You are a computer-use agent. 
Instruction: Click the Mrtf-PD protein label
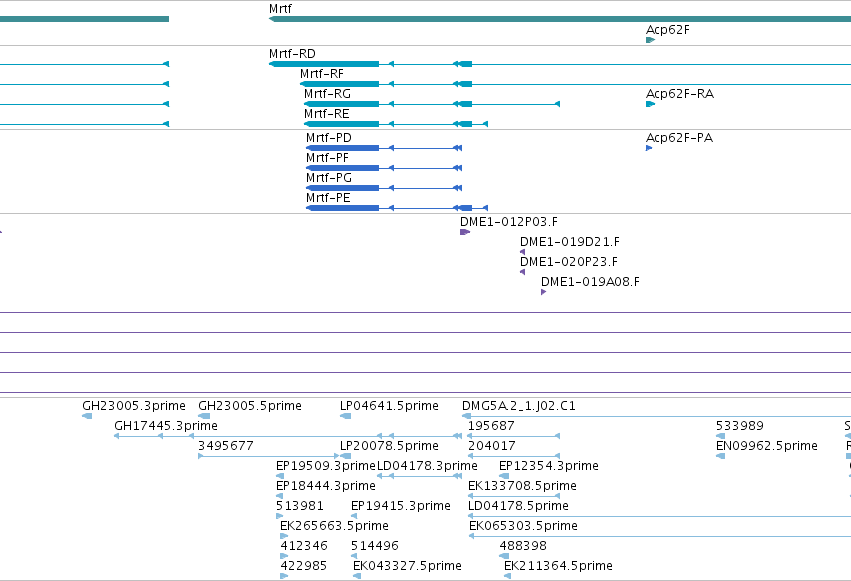click(328, 138)
